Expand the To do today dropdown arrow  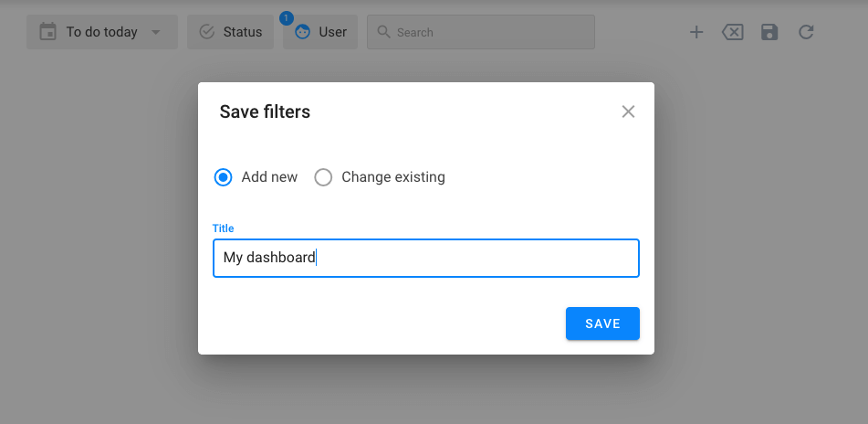[156, 33]
